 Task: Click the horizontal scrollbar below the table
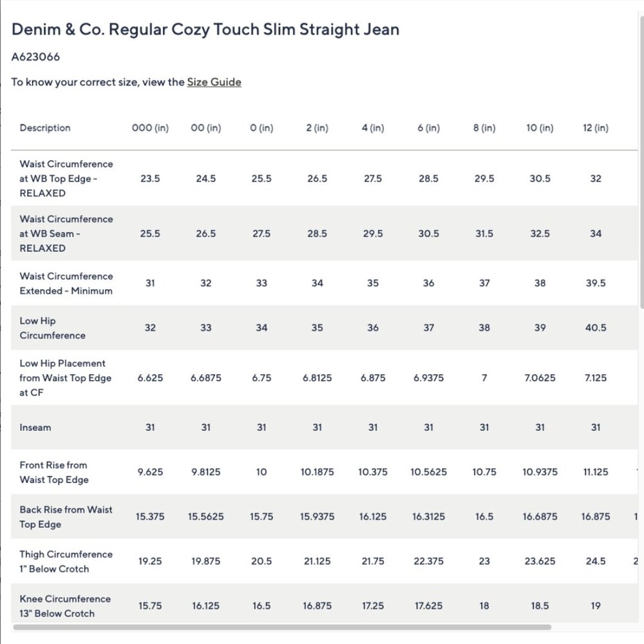(282, 627)
